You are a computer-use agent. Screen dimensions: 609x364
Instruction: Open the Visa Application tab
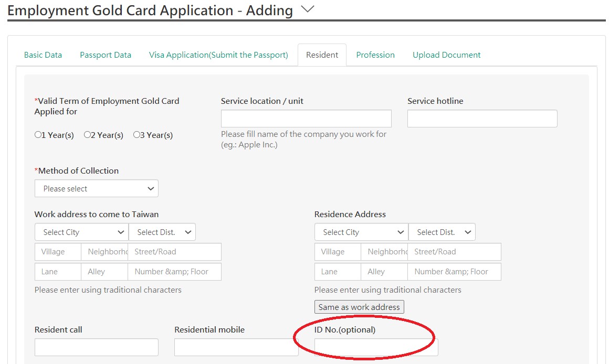click(219, 55)
